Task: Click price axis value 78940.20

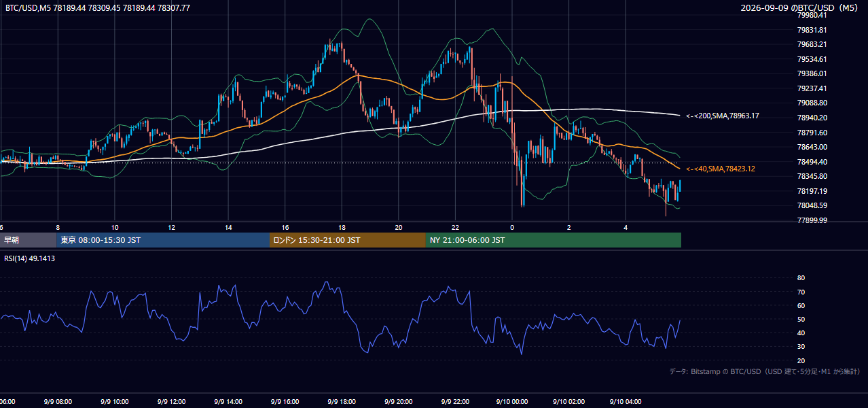Action: pyautogui.click(x=812, y=118)
